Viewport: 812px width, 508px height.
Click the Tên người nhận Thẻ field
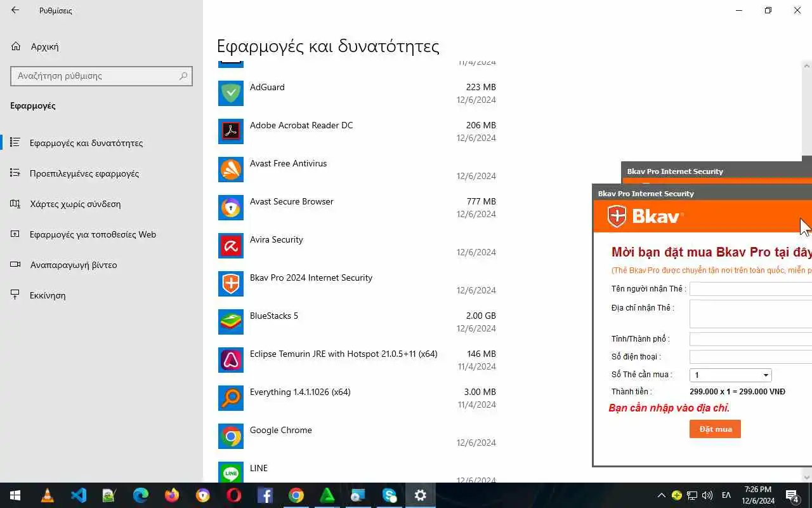click(750, 289)
